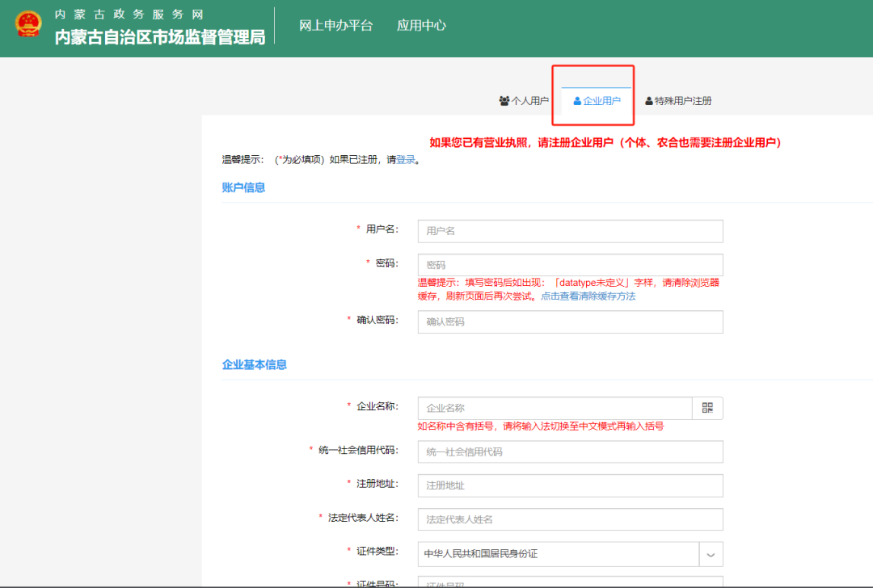Screen dimensions: 873x588
Task: Open 网上申办平台 in the top navigation
Action: [337, 25]
